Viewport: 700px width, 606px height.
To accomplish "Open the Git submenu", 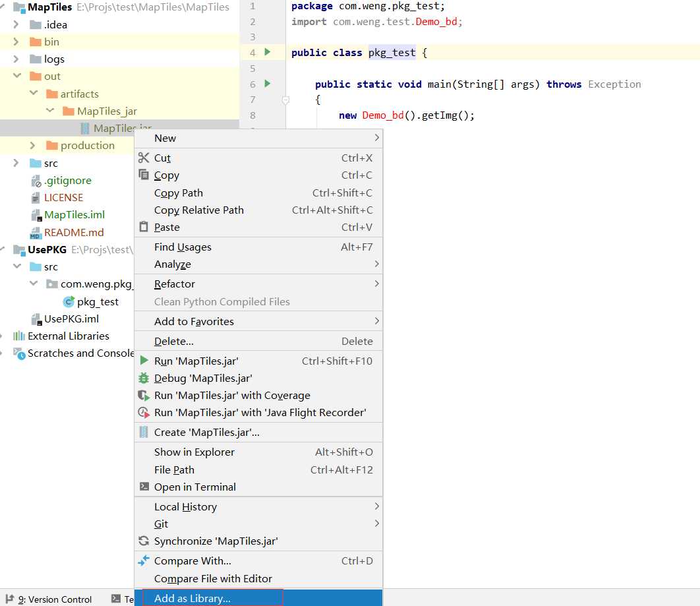I will pyautogui.click(x=258, y=524).
